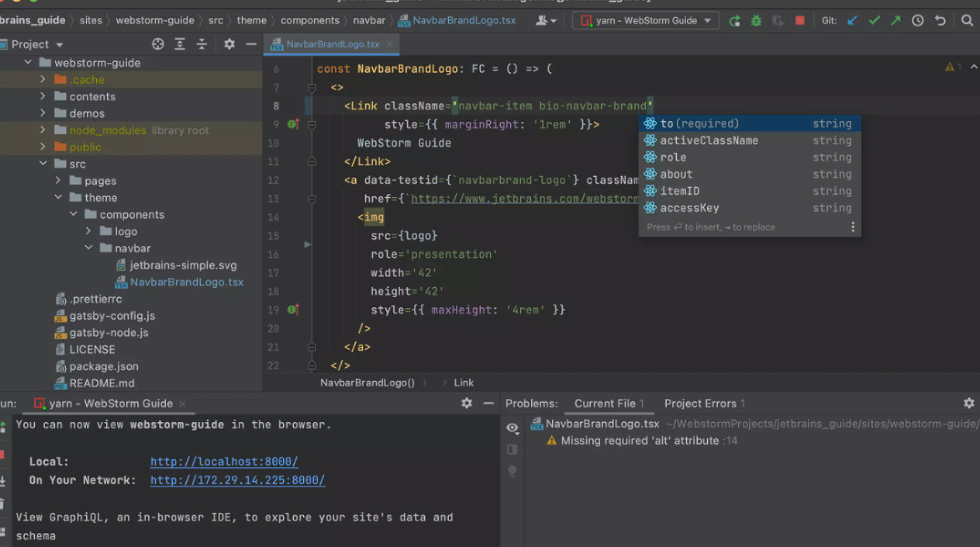980x547 pixels.
Task: Commit changes using the Git checkmark icon
Action: coord(874,21)
